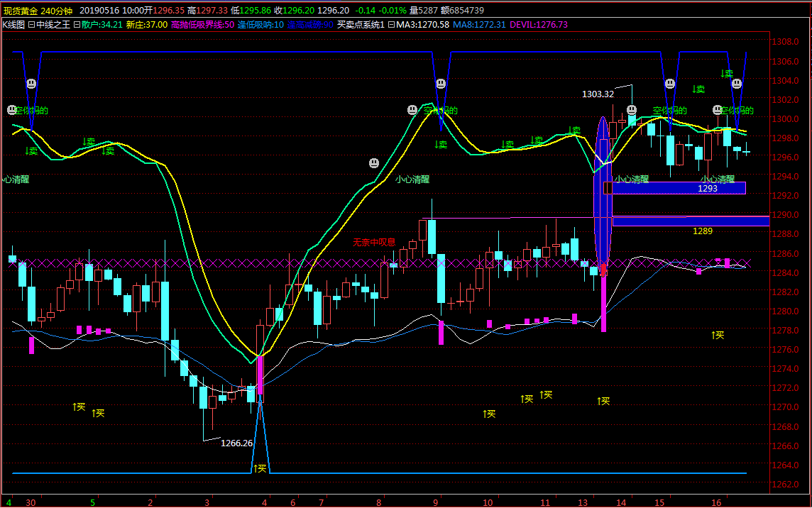Select the 买卖点系统1 indicator name
This screenshot has width=812, height=508.
[x=361, y=24]
